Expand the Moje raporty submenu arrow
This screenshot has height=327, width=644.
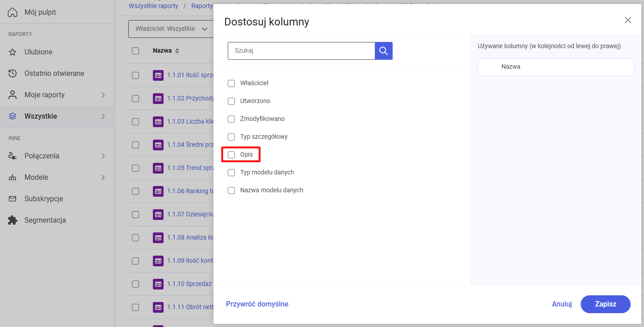(103, 95)
